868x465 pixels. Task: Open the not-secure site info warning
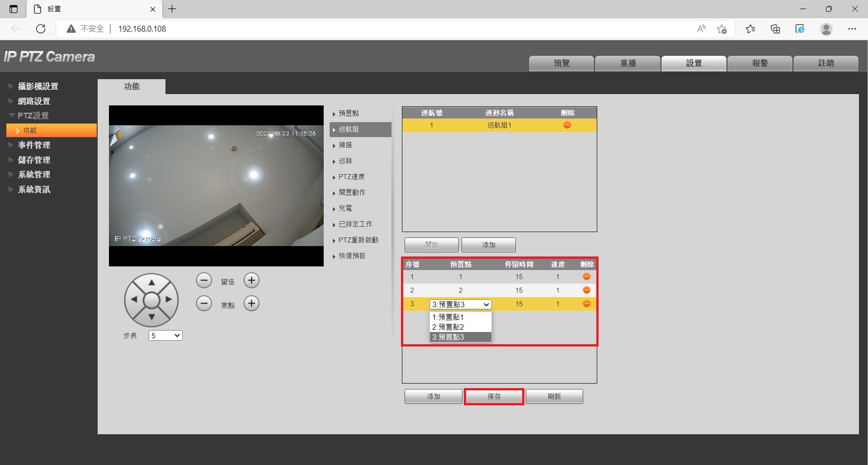click(85, 29)
